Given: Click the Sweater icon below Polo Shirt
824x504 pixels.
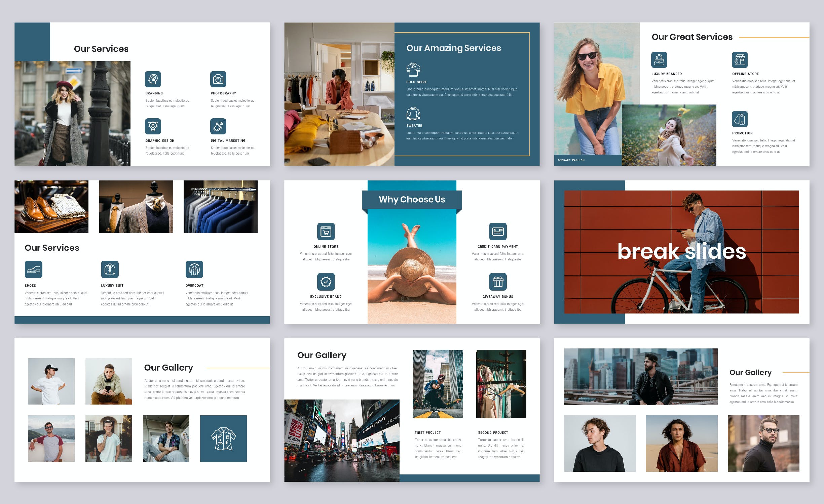Looking at the screenshot, I should point(413,113).
